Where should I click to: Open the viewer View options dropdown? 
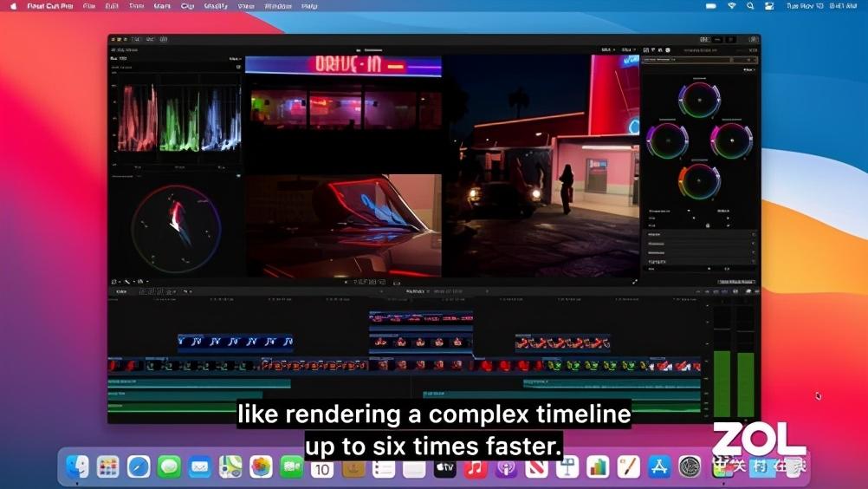coord(628,49)
